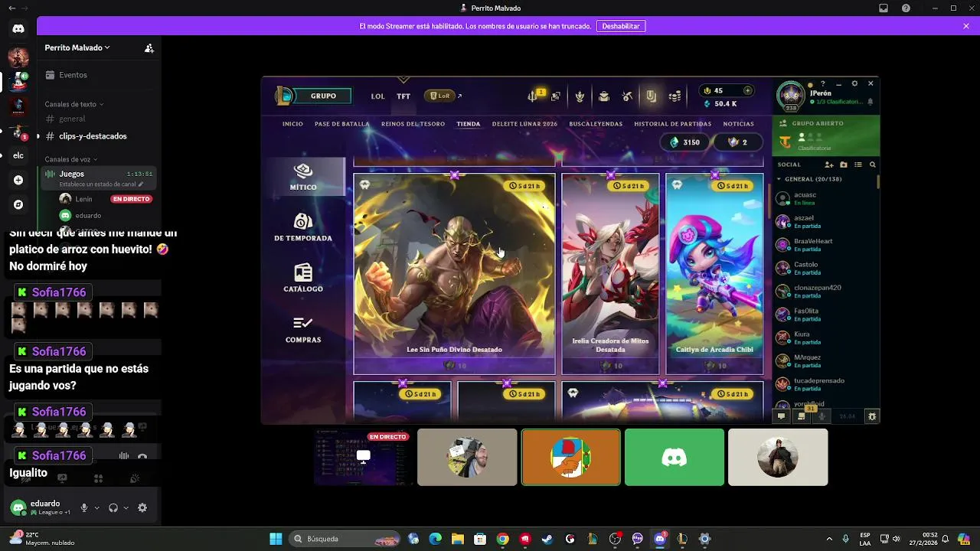Open the NOTICIAS tab
Image resolution: width=980 pixels, height=551 pixels.
[739, 124]
